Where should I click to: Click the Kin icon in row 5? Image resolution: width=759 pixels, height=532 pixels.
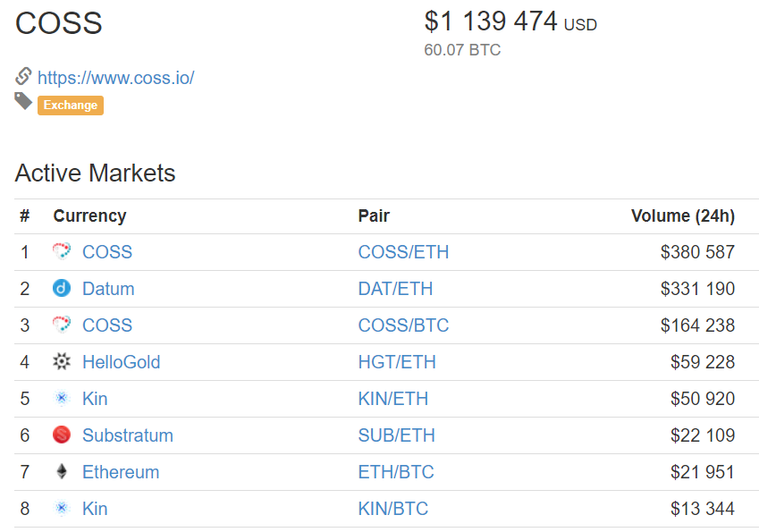pyautogui.click(x=62, y=398)
